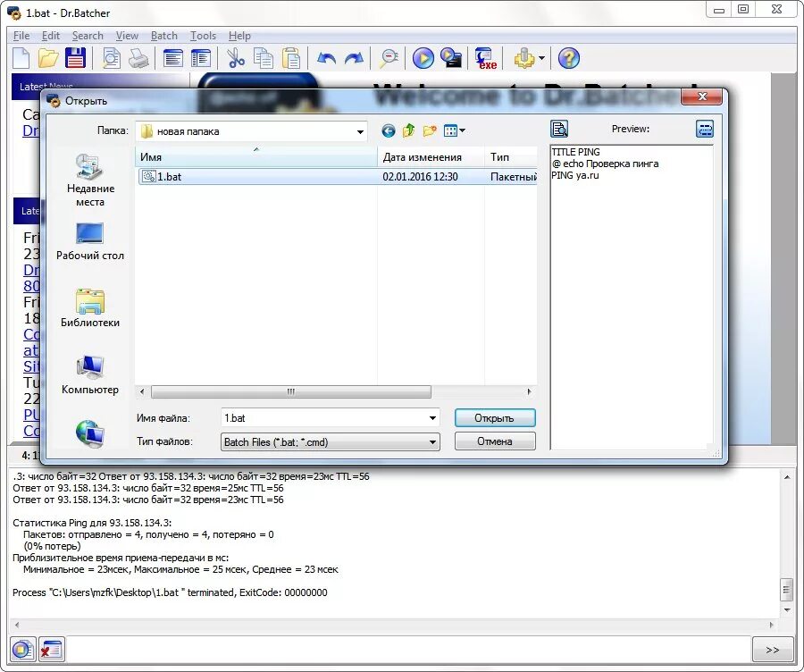Open the Help menu

(x=239, y=36)
